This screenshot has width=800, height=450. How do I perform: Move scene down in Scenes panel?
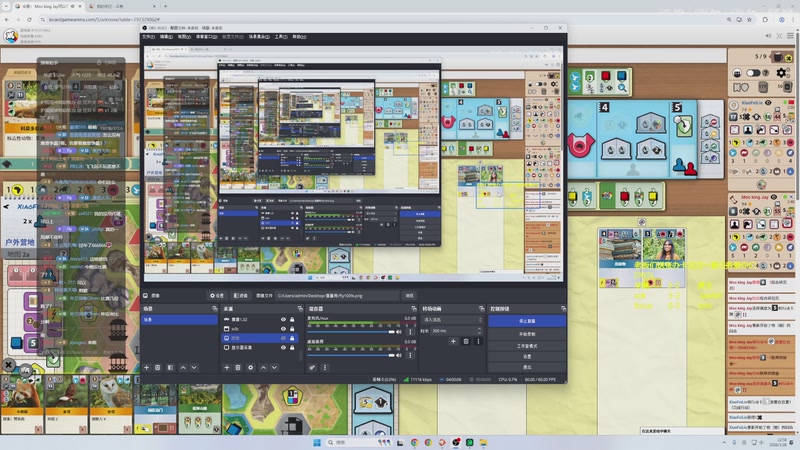(x=194, y=367)
